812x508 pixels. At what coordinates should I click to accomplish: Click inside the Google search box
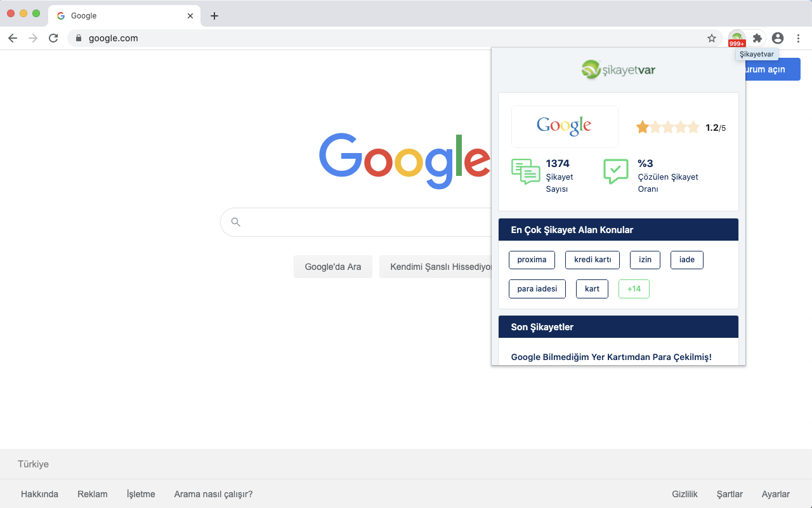click(x=355, y=222)
